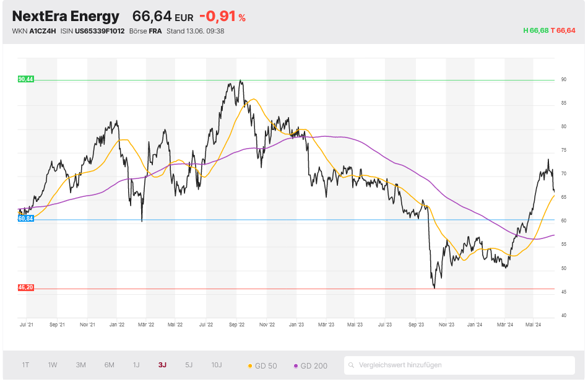588x384 pixels.
Task: Click the blue 60,84 start price marker
Action: (26, 219)
